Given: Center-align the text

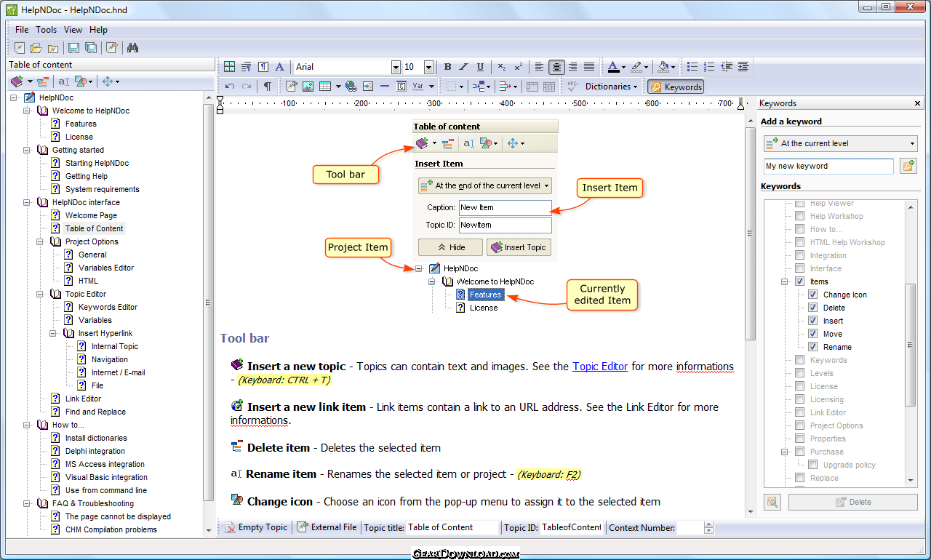Looking at the screenshot, I should (x=556, y=67).
